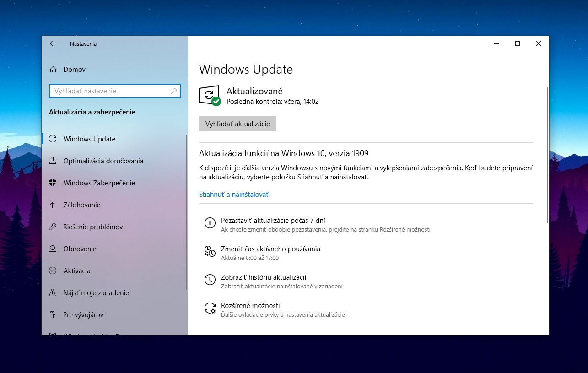
Task: Click the search magnifier icon
Action: [174, 91]
